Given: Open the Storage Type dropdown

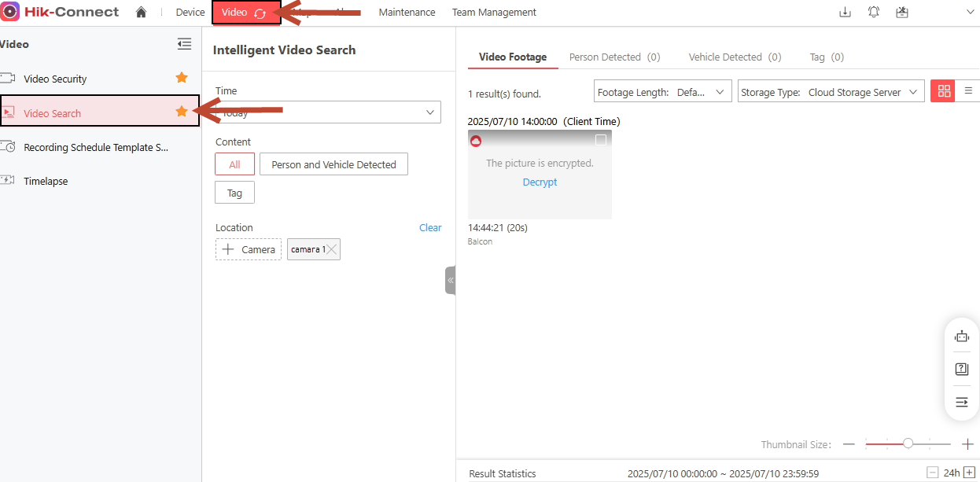Looking at the screenshot, I should (831, 92).
